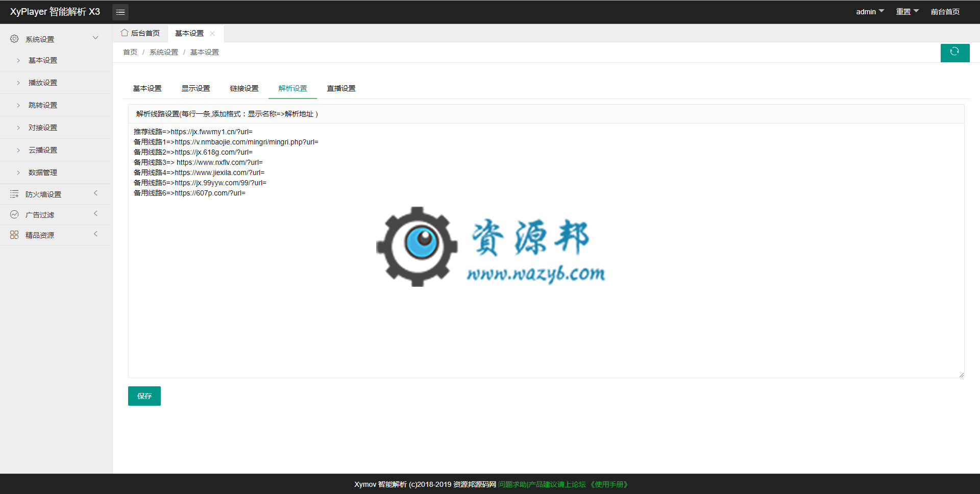Click the text area resize handle
Viewport: 980px width, 494px height.
(x=961, y=375)
